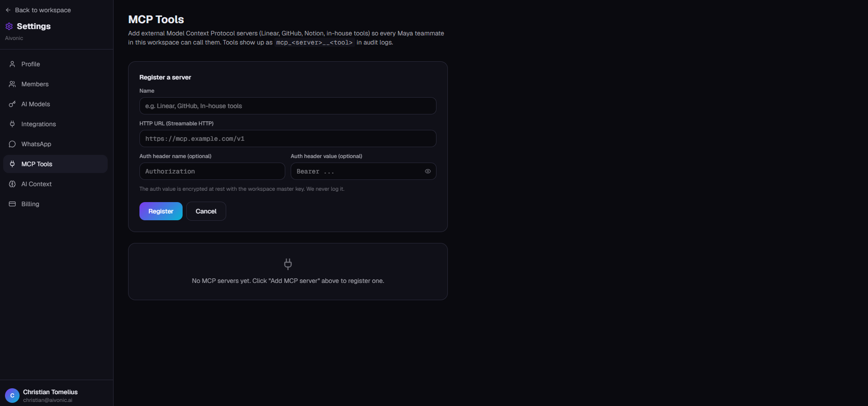Focus the HTTP URL input field

[x=288, y=139]
